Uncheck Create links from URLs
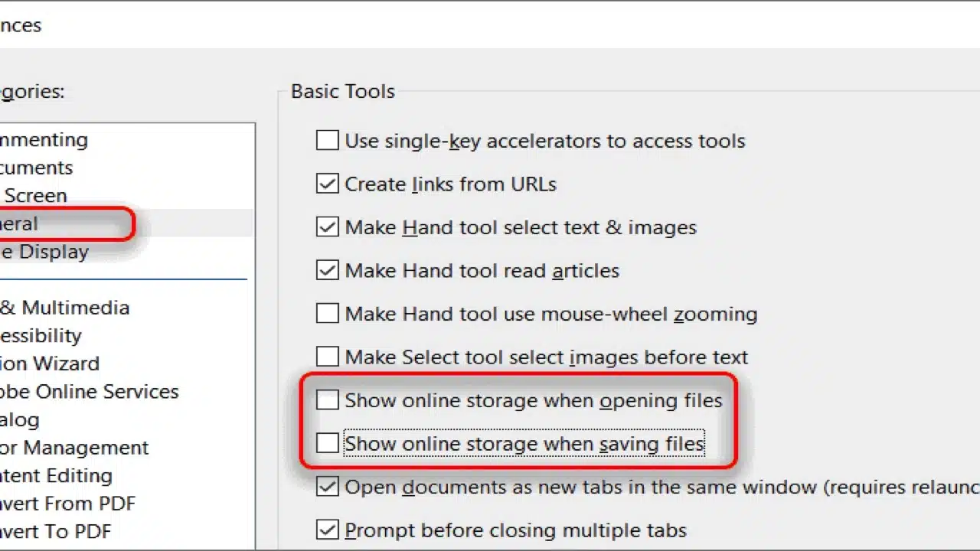 pos(328,184)
